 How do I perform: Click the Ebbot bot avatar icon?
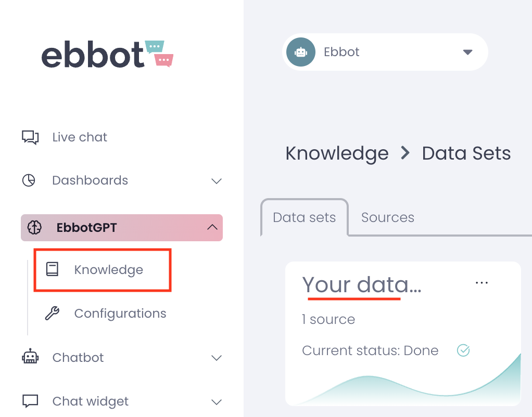(301, 52)
